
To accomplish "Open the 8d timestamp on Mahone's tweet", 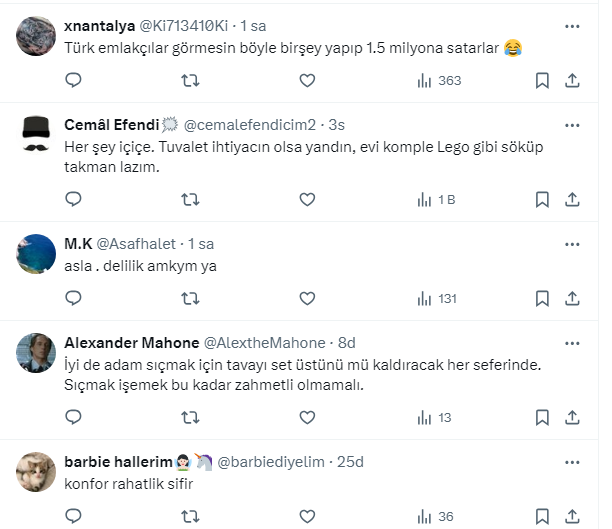I will pyautogui.click(x=346, y=342).
